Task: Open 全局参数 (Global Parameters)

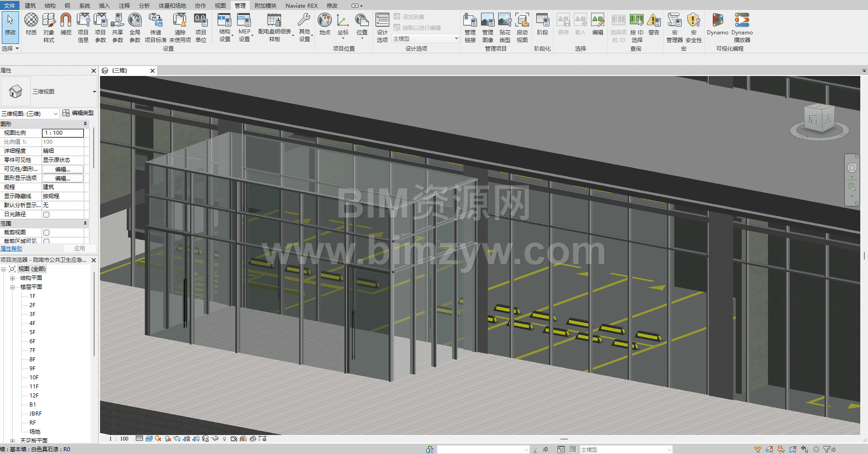Action: point(135,28)
